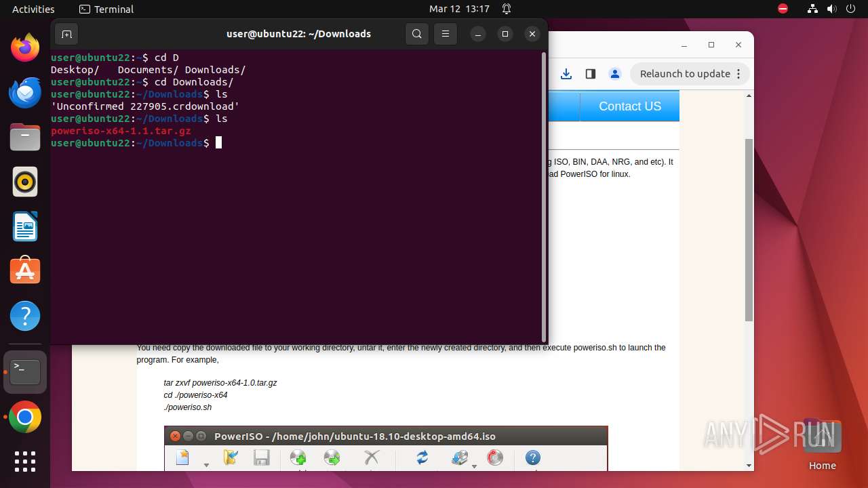
Task: Show Applications grid at dock bottom
Action: [x=25, y=462]
